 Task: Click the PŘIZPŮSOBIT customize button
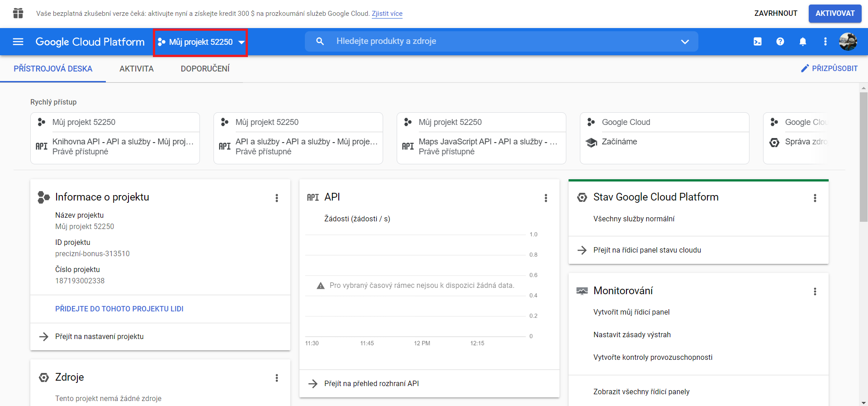click(829, 68)
